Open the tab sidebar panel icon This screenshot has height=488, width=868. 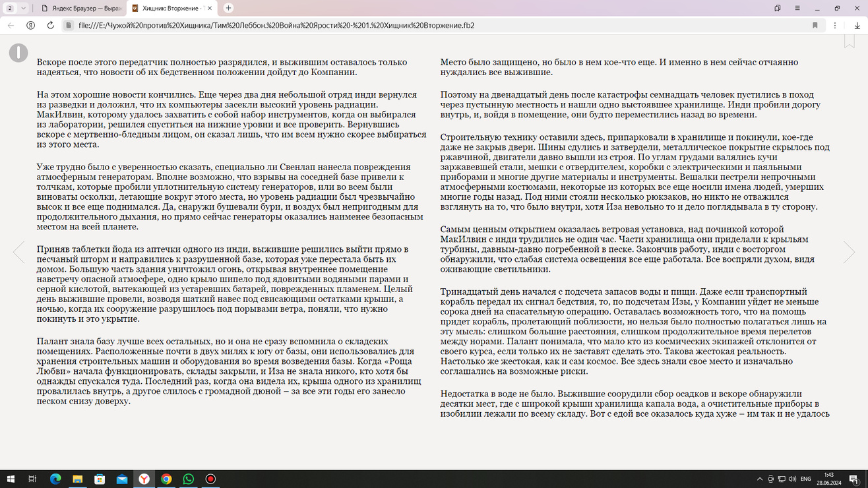coord(778,8)
